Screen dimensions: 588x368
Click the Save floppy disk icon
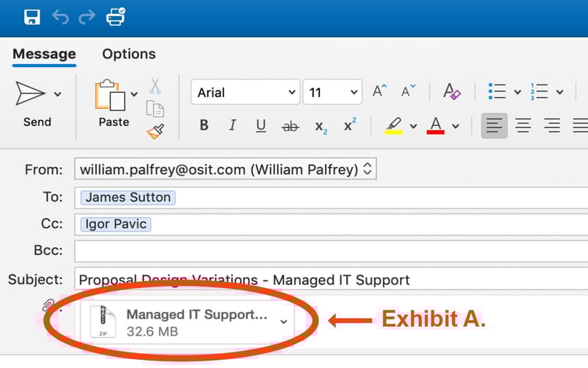[32, 17]
